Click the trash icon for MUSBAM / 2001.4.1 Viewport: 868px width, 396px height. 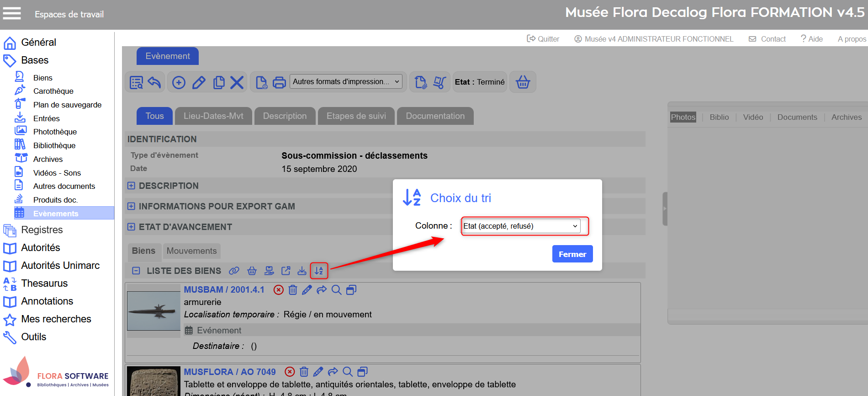pos(293,290)
